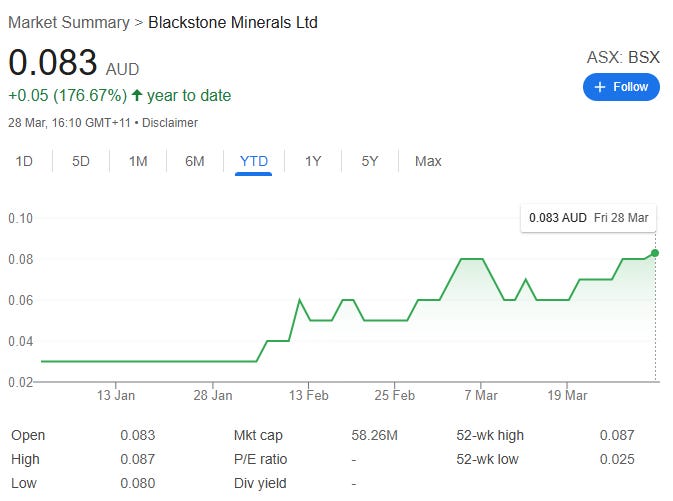This screenshot has width=673, height=501.
Task: Click the green data point on chart
Action: tap(655, 253)
